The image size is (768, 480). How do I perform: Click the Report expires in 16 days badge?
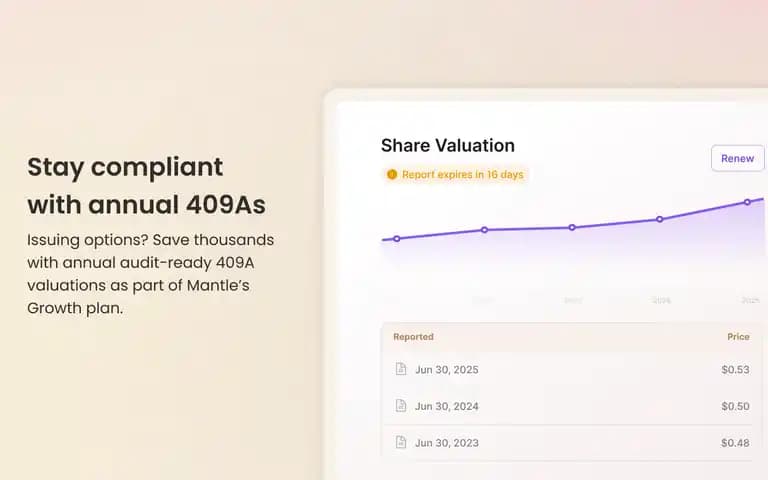tap(455, 174)
